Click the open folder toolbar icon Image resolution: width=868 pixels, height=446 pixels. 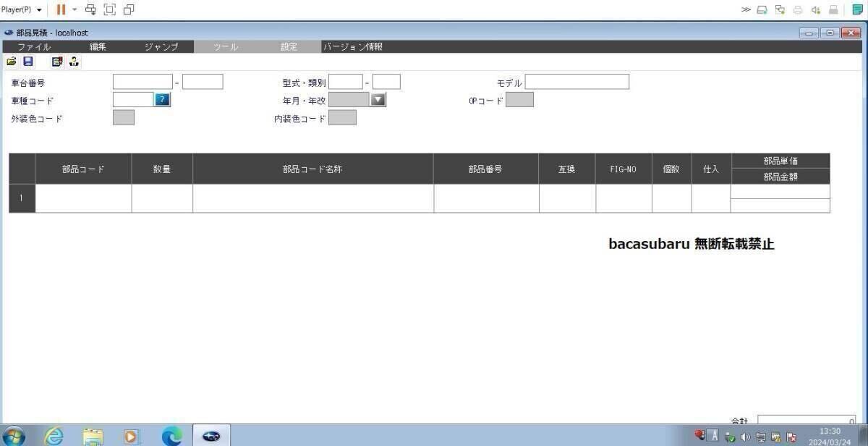pyautogui.click(x=12, y=62)
